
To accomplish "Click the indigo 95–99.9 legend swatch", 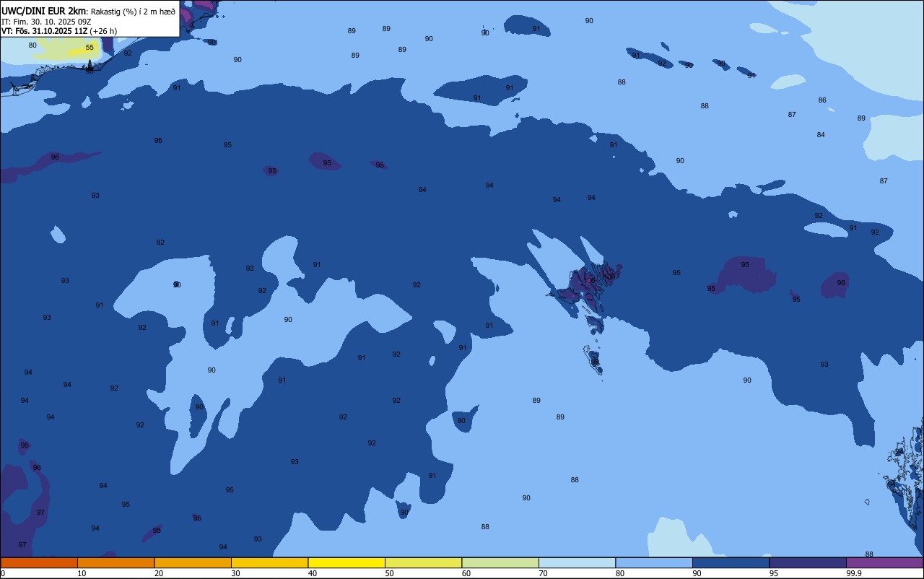I will coord(808,562).
